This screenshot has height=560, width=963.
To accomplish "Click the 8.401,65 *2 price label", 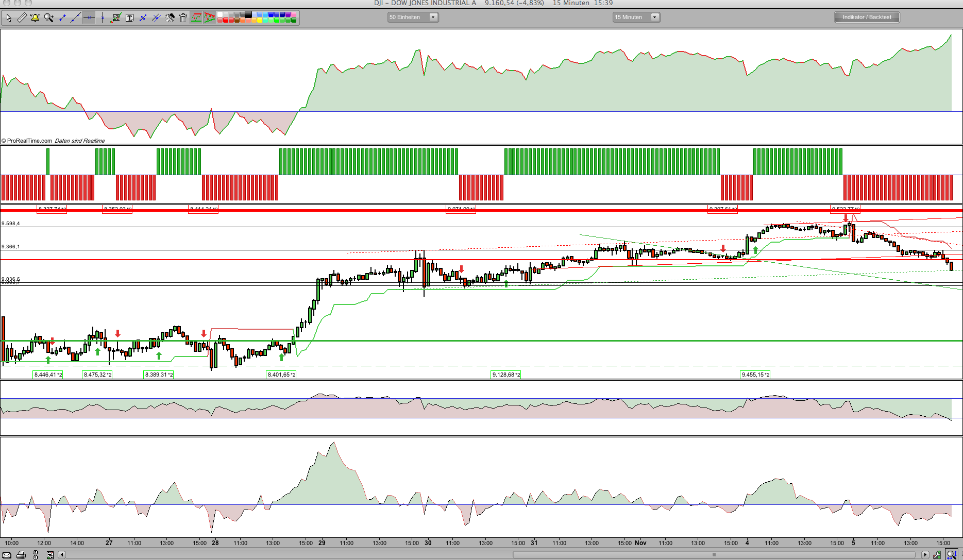I will pos(281,375).
